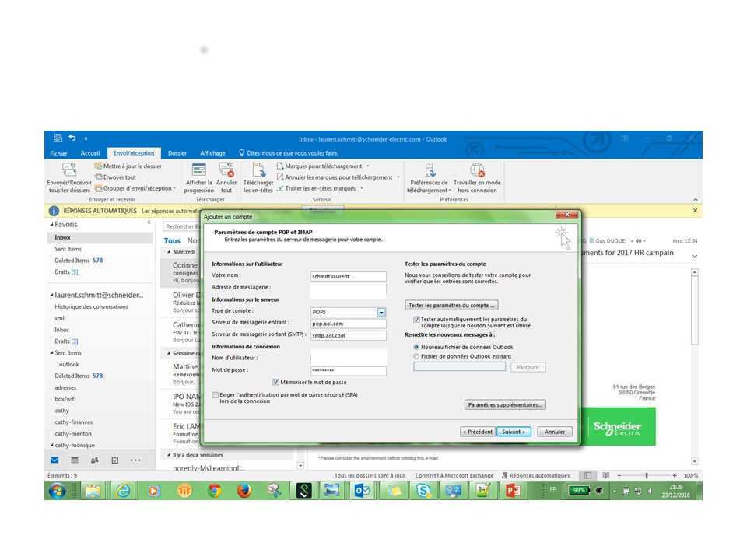Click Précédent button in dialog
The height and width of the screenshot is (560, 747).
(477, 432)
